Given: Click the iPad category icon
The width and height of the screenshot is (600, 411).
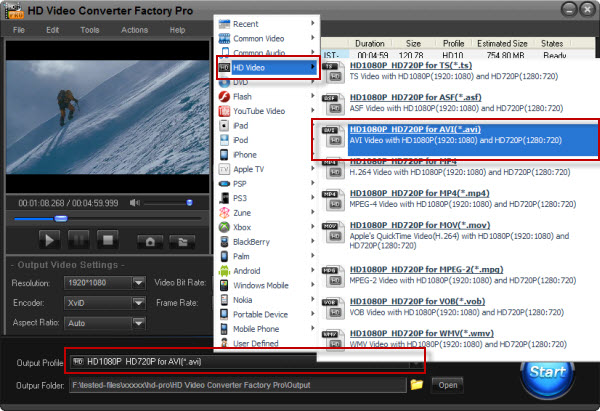Looking at the screenshot, I should 224,126.
